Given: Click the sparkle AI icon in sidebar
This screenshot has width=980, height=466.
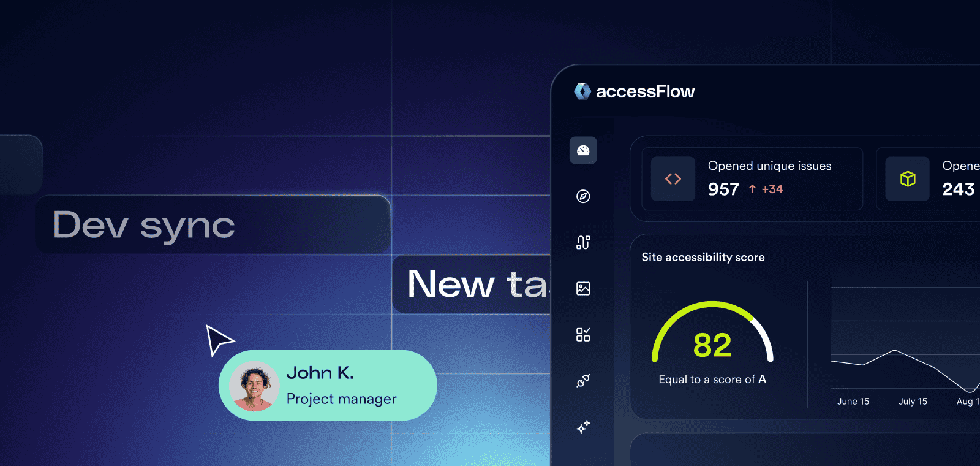Looking at the screenshot, I should point(583,427).
